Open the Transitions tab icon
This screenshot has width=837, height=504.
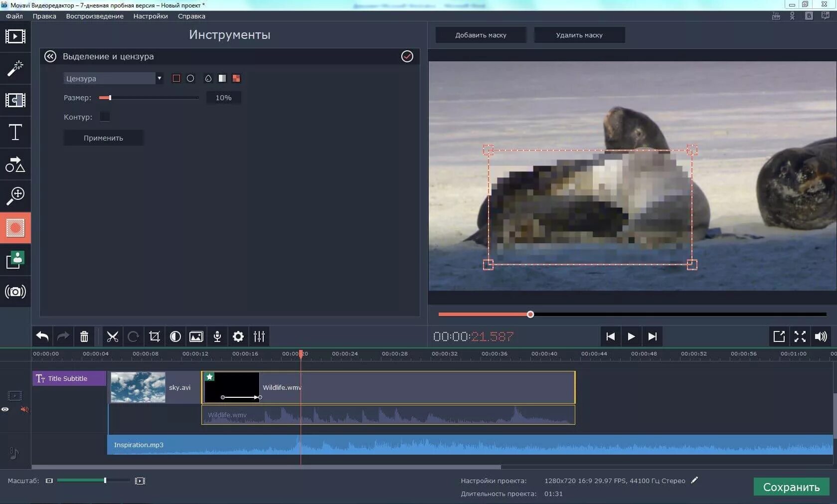[x=15, y=100]
